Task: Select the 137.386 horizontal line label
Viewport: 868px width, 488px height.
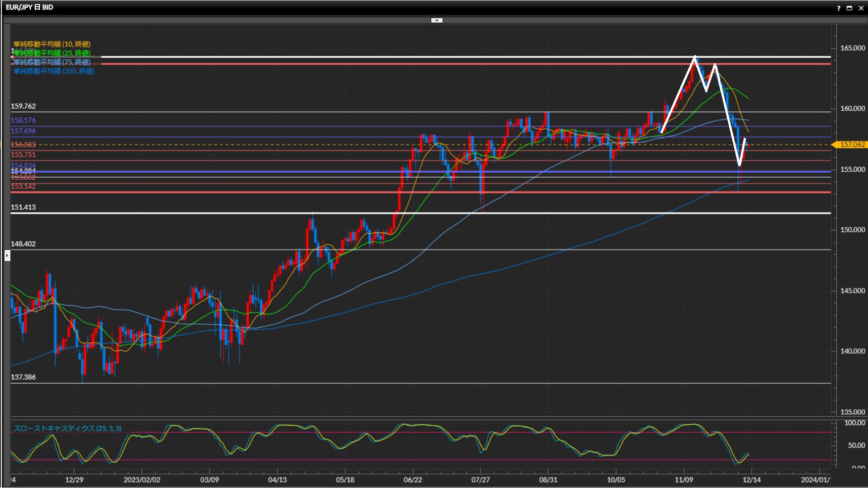Action: click(x=23, y=377)
